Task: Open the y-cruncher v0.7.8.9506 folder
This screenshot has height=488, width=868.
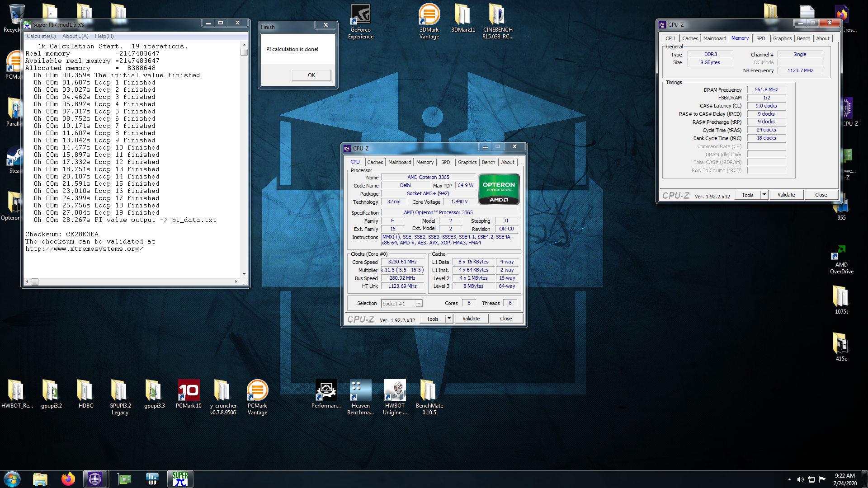Action: click(223, 397)
